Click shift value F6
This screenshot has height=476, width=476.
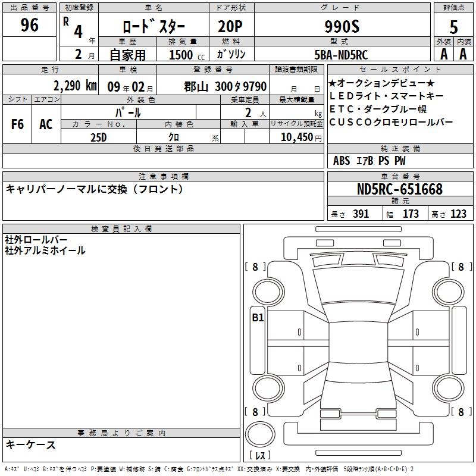pos(17,124)
